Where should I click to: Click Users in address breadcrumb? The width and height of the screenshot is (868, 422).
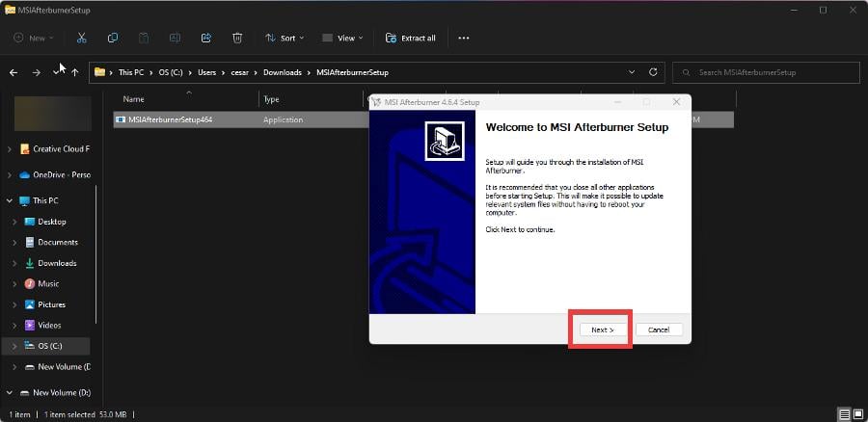(207, 72)
